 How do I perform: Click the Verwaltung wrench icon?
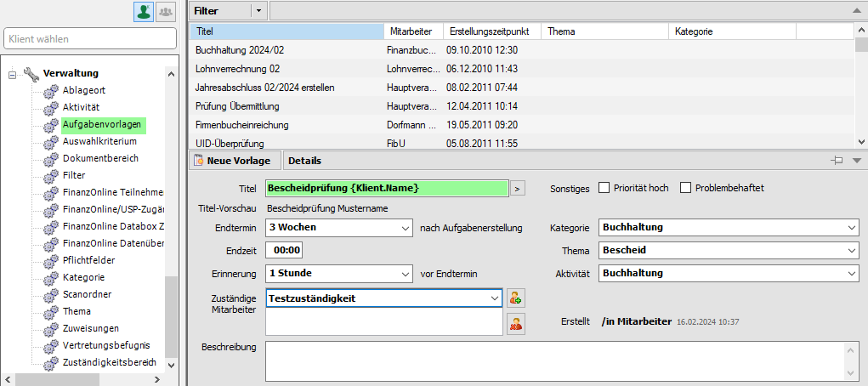click(x=31, y=74)
